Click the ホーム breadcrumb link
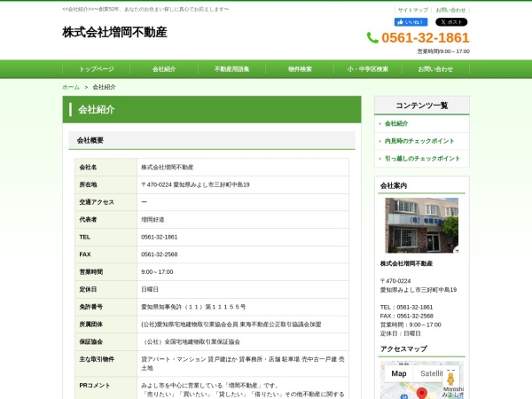 coord(71,87)
